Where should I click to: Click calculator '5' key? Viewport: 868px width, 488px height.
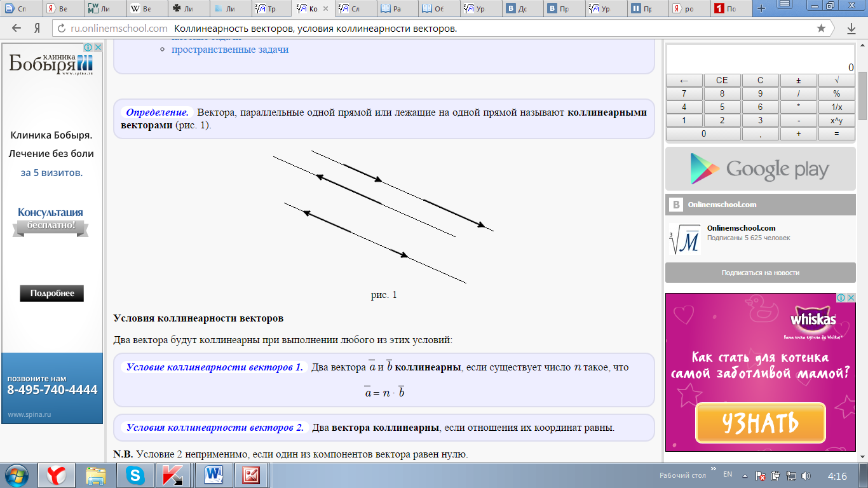click(722, 107)
